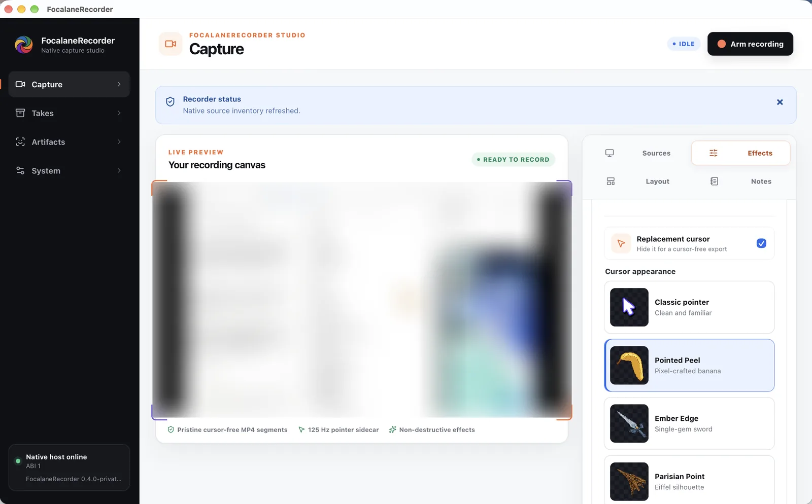Go to System in the sidebar

69,170
